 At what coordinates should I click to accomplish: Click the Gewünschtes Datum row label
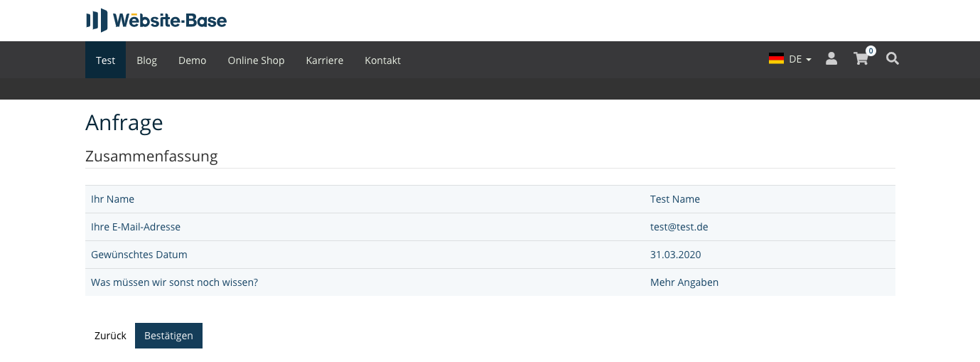[x=139, y=255]
